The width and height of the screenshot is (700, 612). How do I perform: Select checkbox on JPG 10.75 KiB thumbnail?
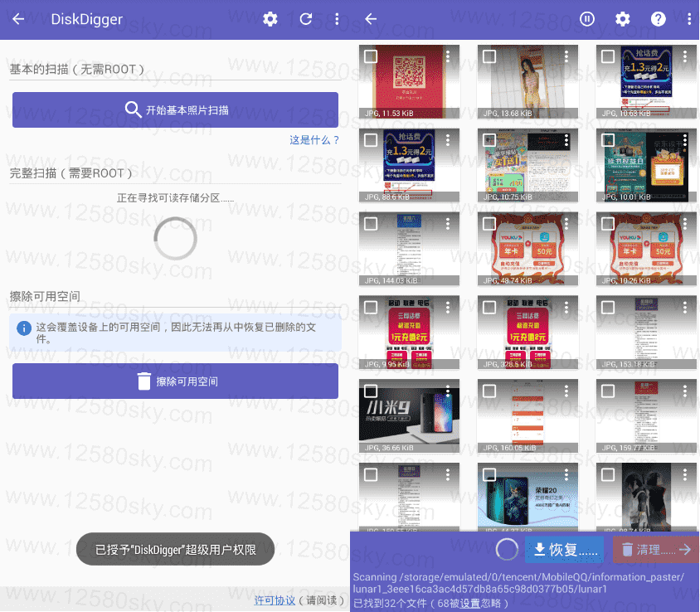[x=489, y=140]
